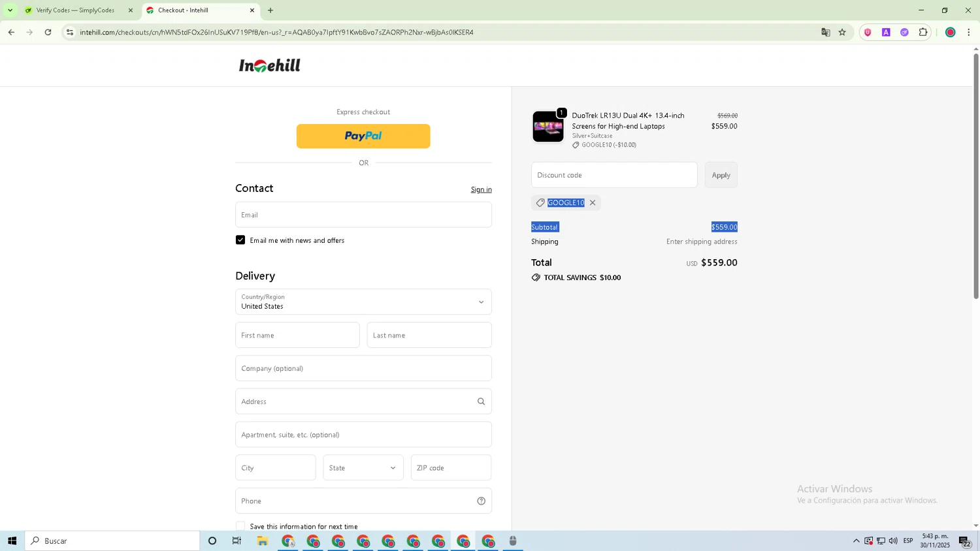The height and width of the screenshot is (551, 980).
Task: Open the Windows Start menu
Action: coord(12,541)
